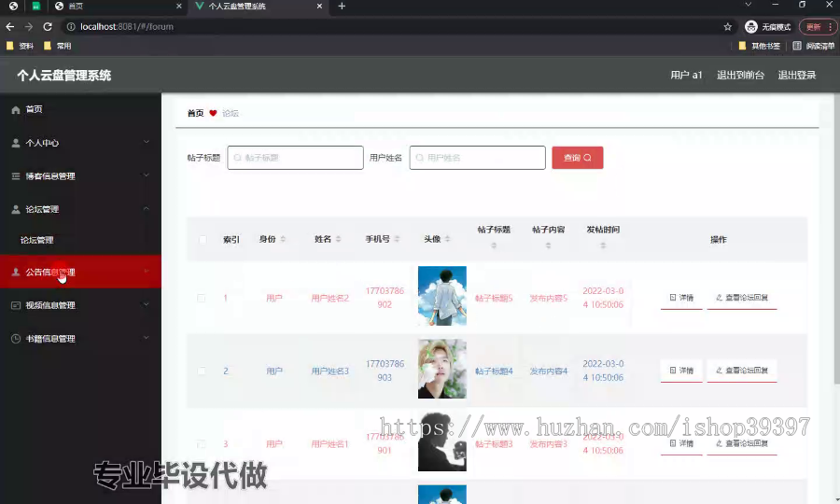
Task: Open 详情 for 帖子标题4 row
Action: [681, 371]
